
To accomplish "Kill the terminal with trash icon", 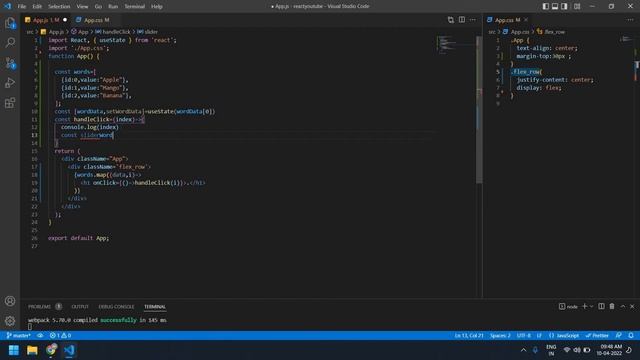I will [612, 306].
